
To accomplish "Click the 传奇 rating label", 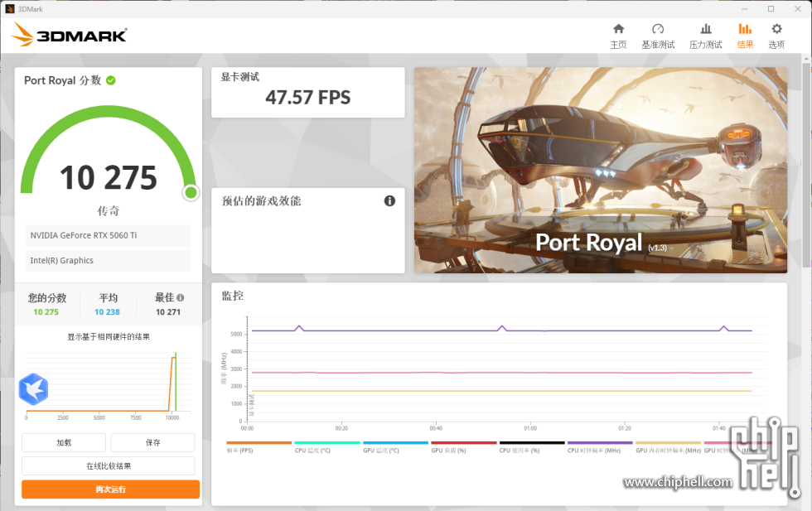I will [109, 210].
